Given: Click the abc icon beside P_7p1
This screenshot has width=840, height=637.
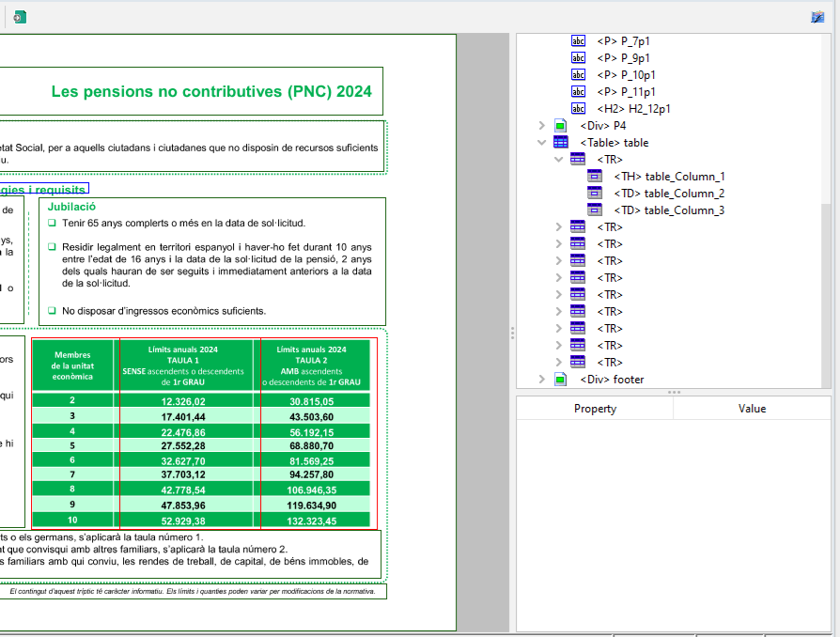Looking at the screenshot, I should coord(578,40).
